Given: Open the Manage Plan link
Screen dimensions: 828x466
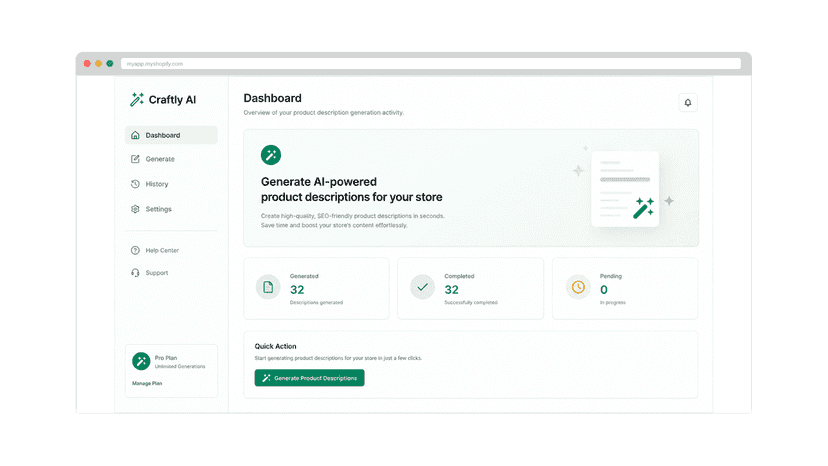Looking at the screenshot, I should click(147, 384).
